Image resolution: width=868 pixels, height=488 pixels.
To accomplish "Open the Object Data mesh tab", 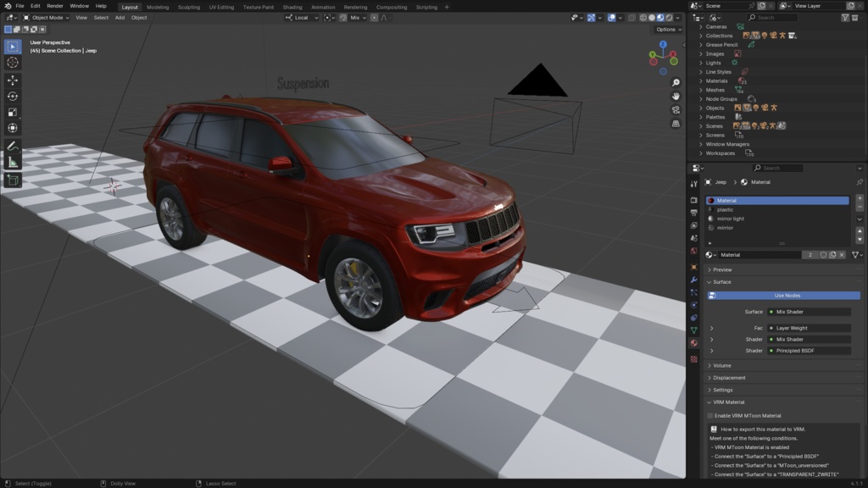I will [693, 330].
